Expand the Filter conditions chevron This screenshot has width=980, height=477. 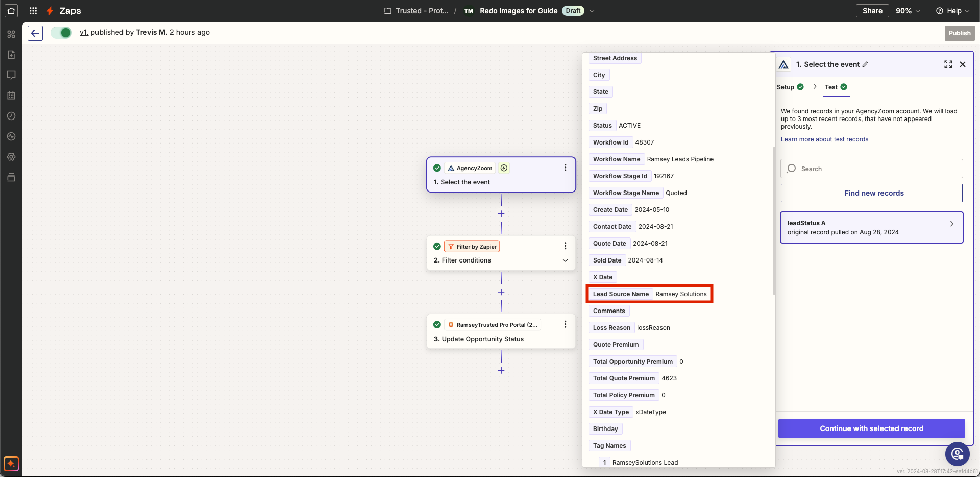pyautogui.click(x=565, y=260)
